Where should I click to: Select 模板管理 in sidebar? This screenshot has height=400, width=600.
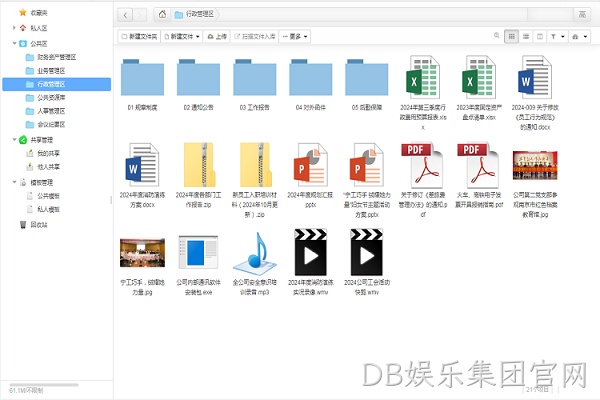coord(36,183)
